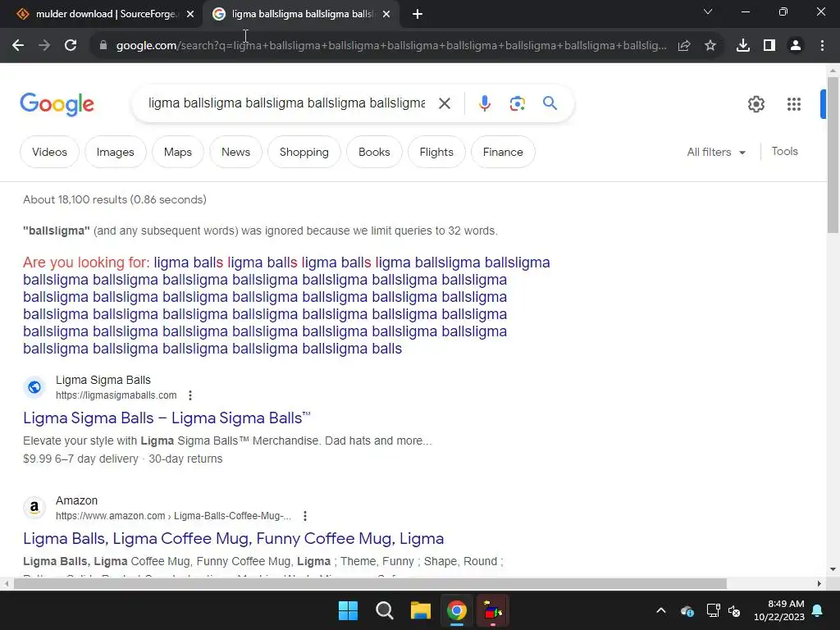The height and width of the screenshot is (630, 840).
Task: Click the OneDrive cloud tray icon
Action: point(687,610)
